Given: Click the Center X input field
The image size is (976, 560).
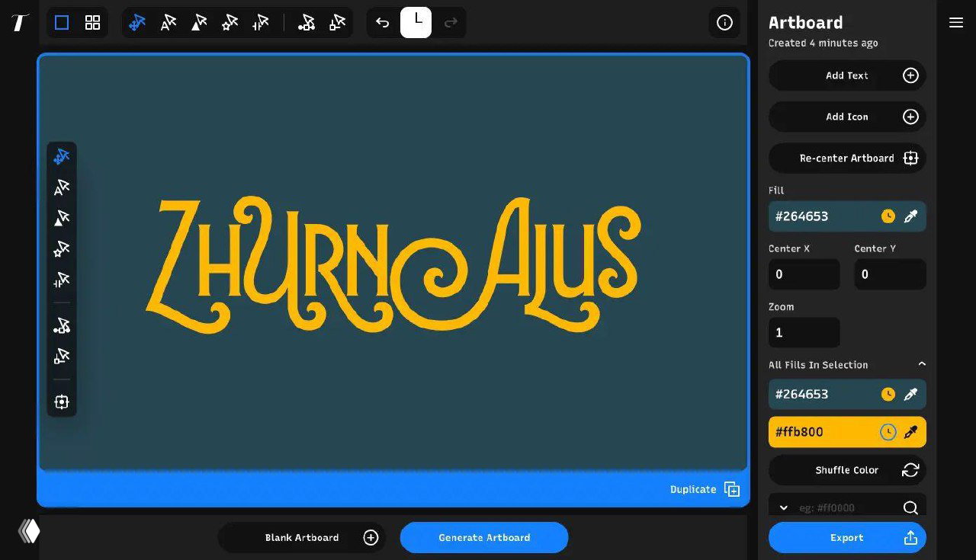Looking at the screenshot, I should 804,274.
